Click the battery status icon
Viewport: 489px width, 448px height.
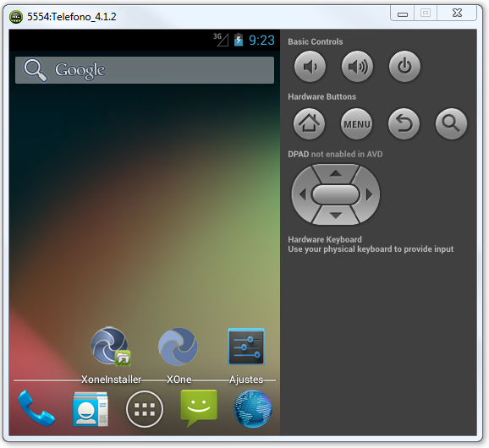(x=239, y=40)
